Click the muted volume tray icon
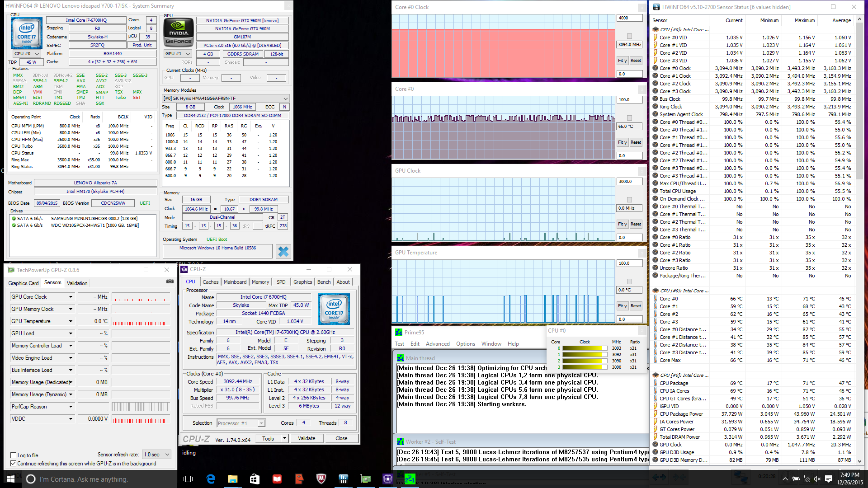This screenshot has width=868, height=488. click(817, 479)
